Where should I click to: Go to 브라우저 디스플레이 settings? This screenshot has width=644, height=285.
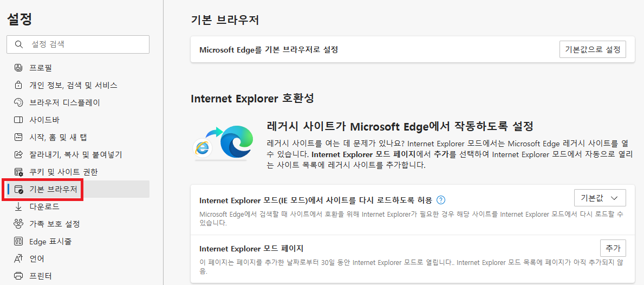tap(78, 102)
